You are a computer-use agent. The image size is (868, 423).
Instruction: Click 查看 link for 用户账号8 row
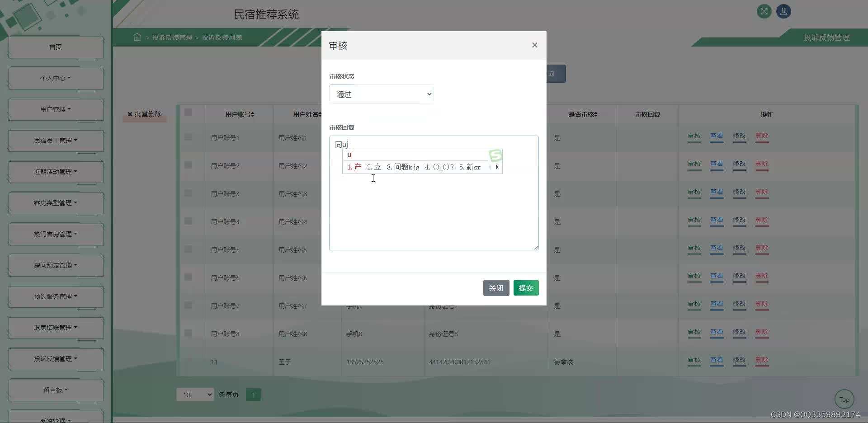coord(717,332)
